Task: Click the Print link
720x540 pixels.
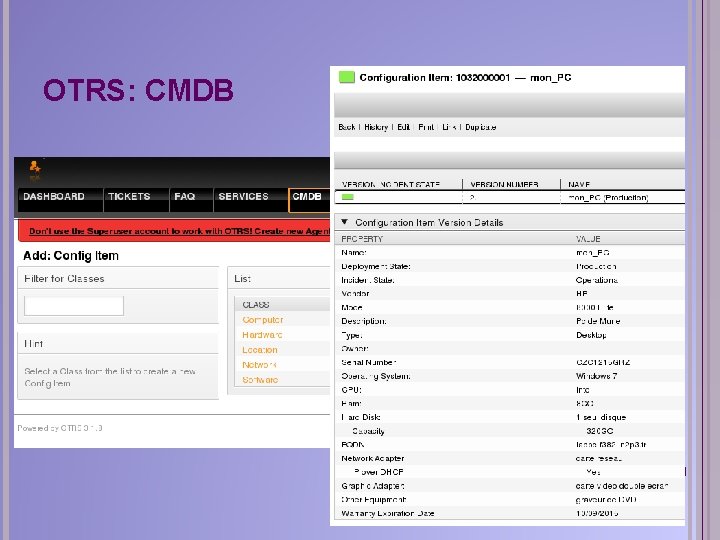Action: point(426,127)
